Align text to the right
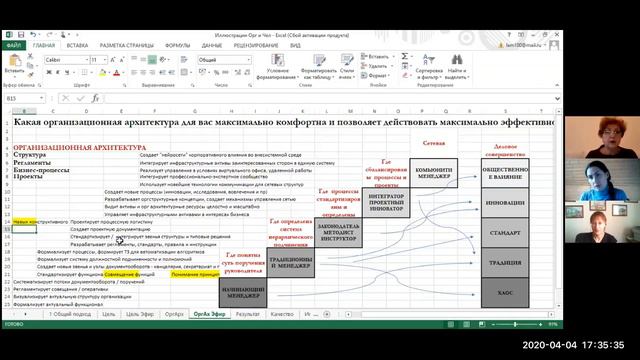This screenshot has width=640, height=360. click(152, 72)
